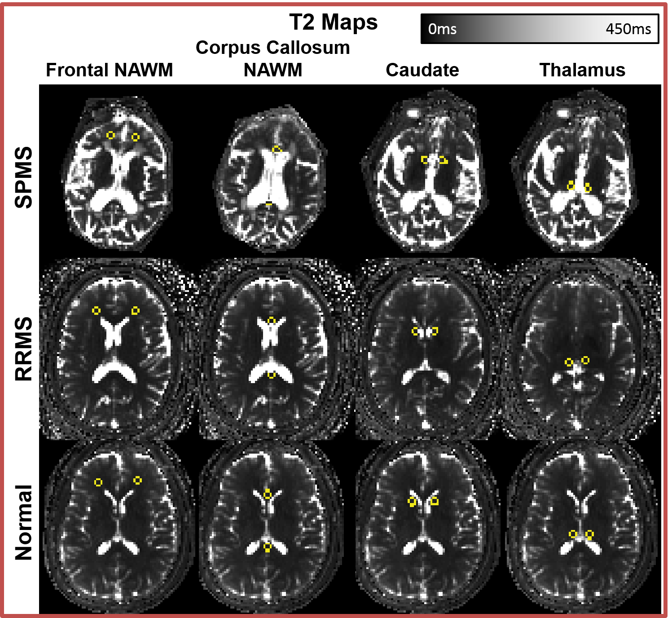Click the 450ms label on the grayscale bar

pos(628,29)
